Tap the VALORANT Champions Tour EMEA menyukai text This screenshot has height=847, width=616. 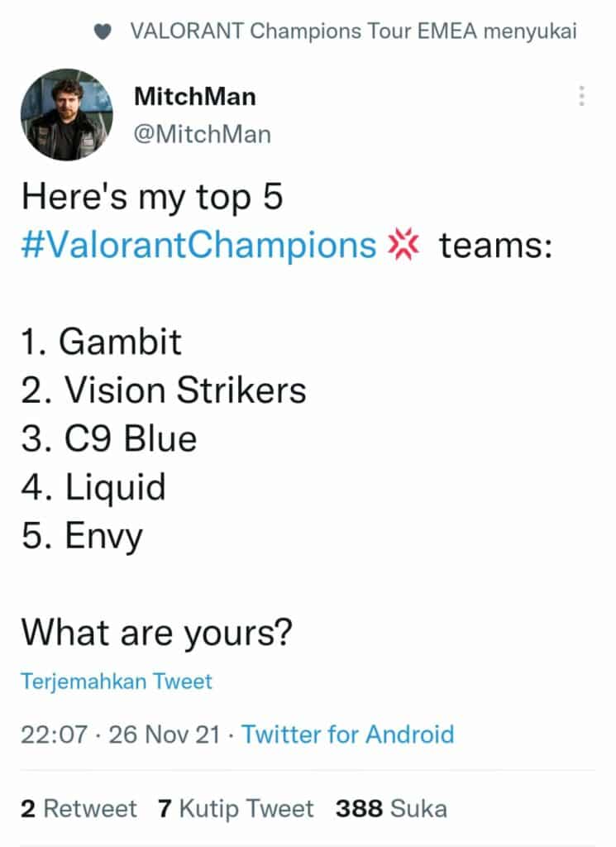click(x=354, y=31)
